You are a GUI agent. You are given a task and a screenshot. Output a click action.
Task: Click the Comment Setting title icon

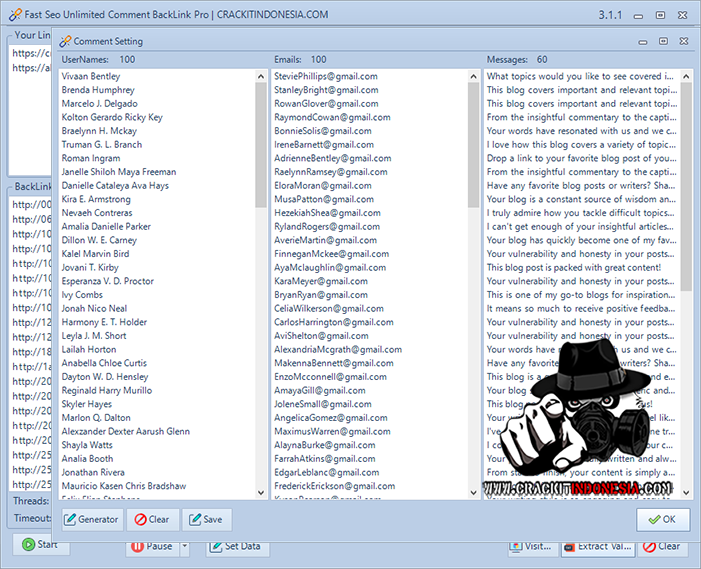pyautogui.click(x=66, y=42)
